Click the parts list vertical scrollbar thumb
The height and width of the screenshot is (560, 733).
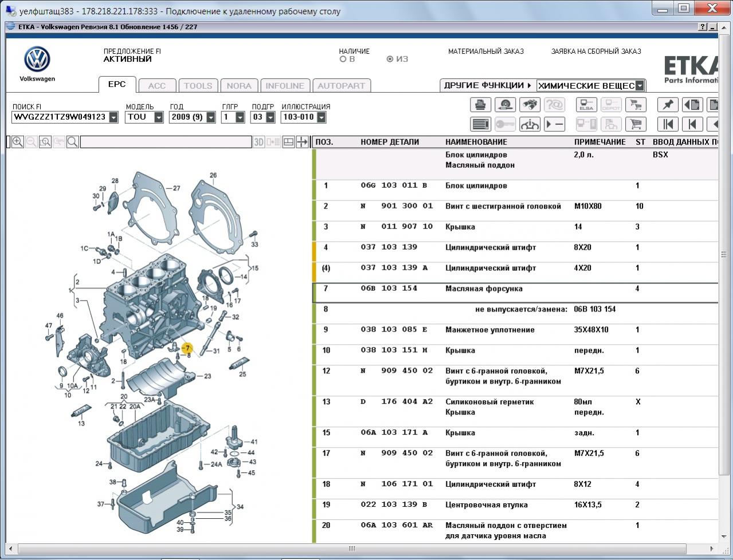(724, 255)
